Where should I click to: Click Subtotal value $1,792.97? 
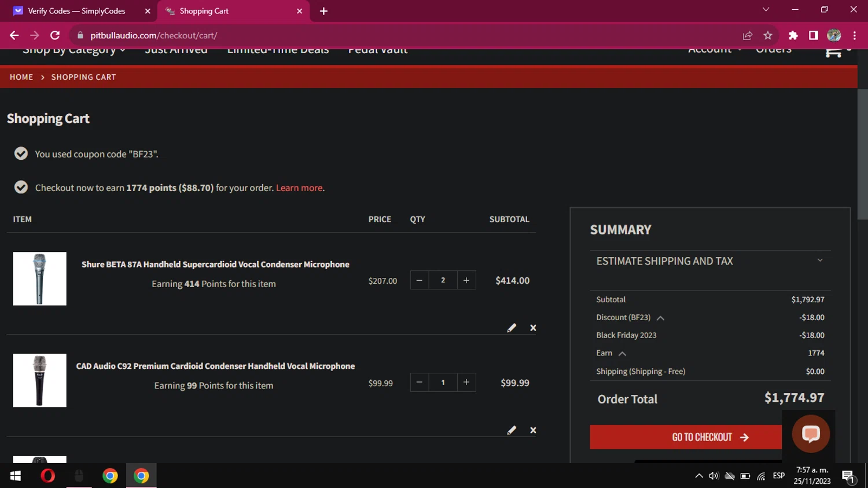808,299
